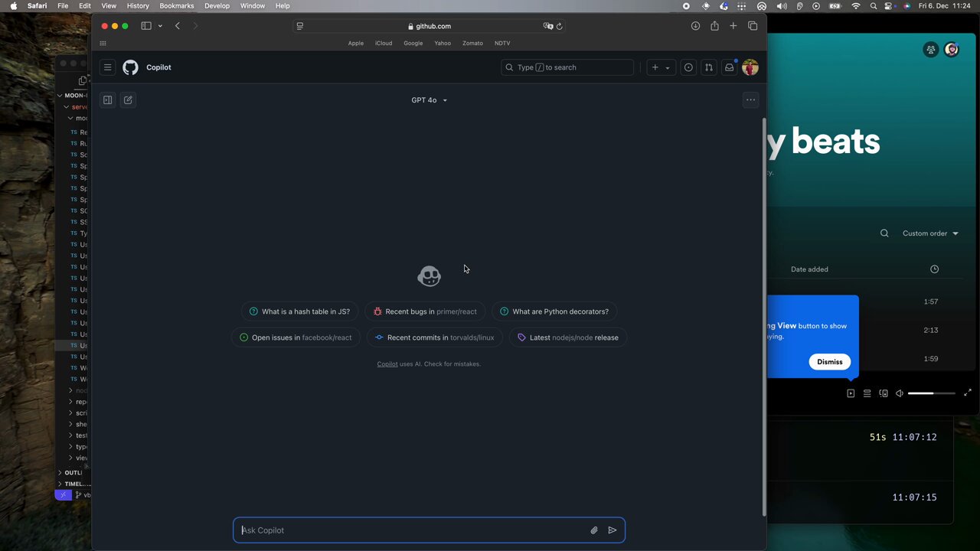Open the Spotify Custom order sort dropdown
Screen dimensions: 980x551
pyautogui.click(x=930, y=233)
